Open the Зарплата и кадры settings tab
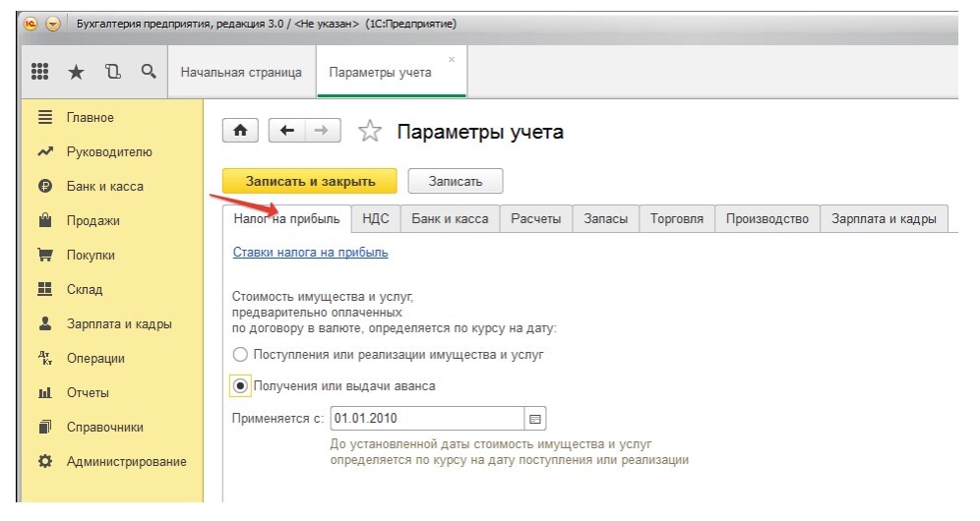This screenshot has height=521, width=980. tap(884, 219)
